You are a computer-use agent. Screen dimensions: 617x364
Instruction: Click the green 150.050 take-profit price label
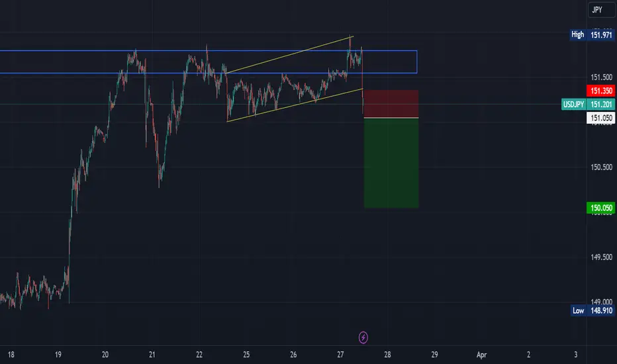[x=601, y=208]
